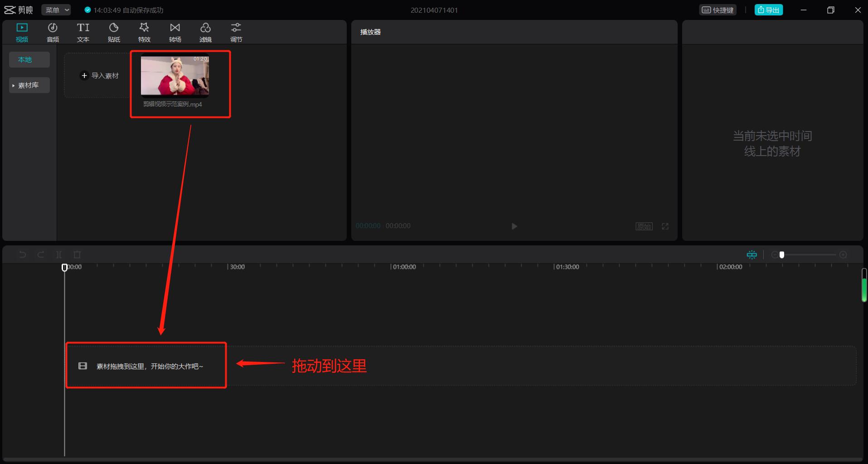The width and height of the screenshot is (868, 464).
Task: Close the 剪映 window
Action: (x=858, y=10)
